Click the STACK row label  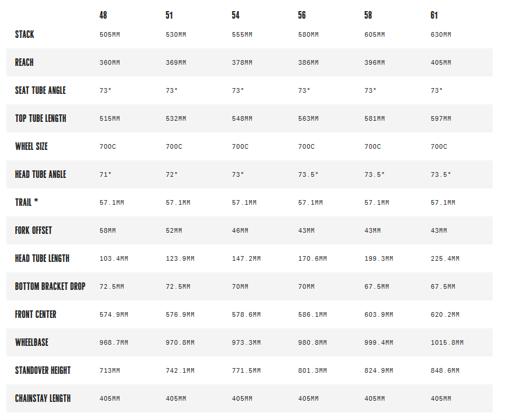(x=24, y=34)
